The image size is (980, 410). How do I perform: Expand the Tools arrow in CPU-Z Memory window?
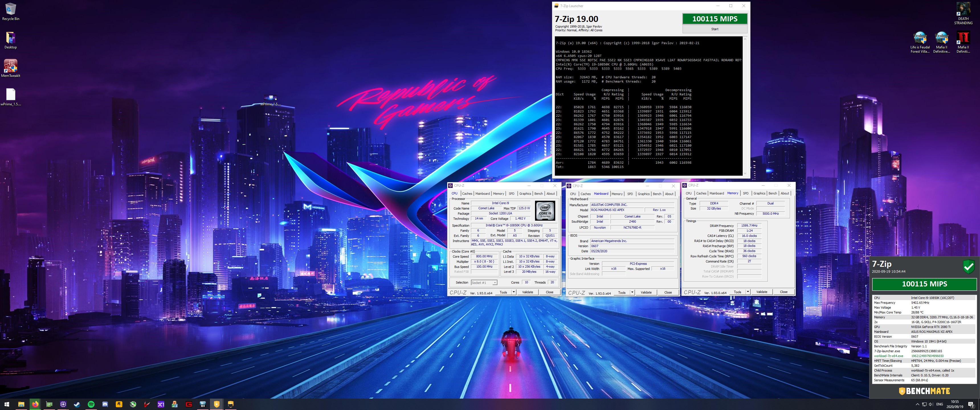(x=748, y=292)
